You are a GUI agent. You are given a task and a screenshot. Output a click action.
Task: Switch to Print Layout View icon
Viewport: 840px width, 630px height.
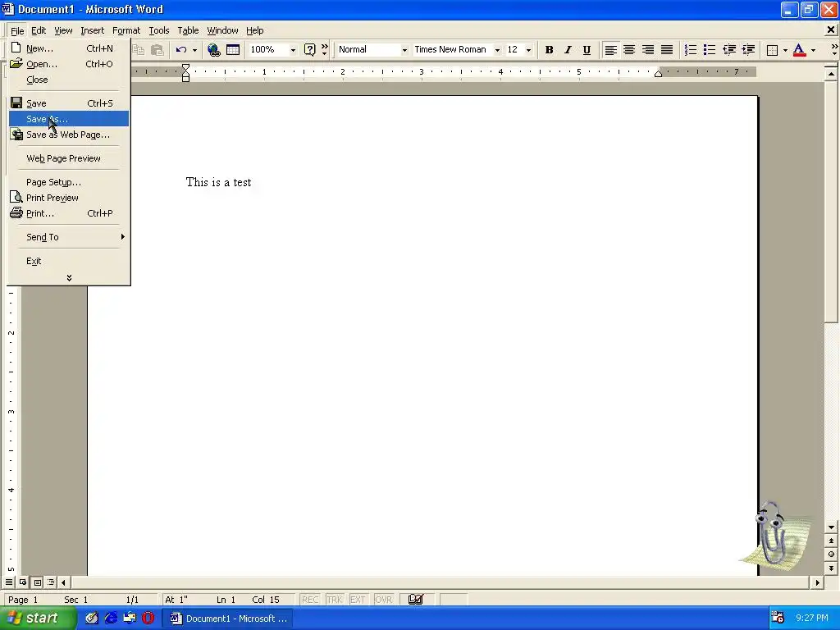(x=37, y=582)
